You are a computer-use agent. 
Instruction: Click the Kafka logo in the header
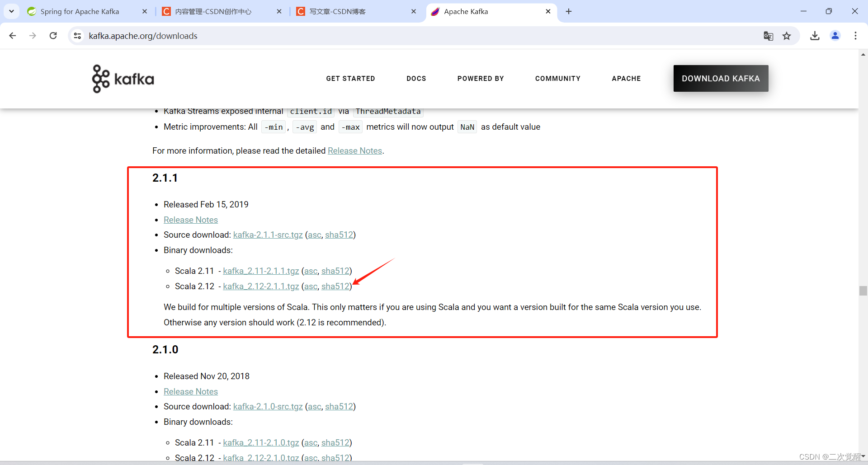[123, 79]
